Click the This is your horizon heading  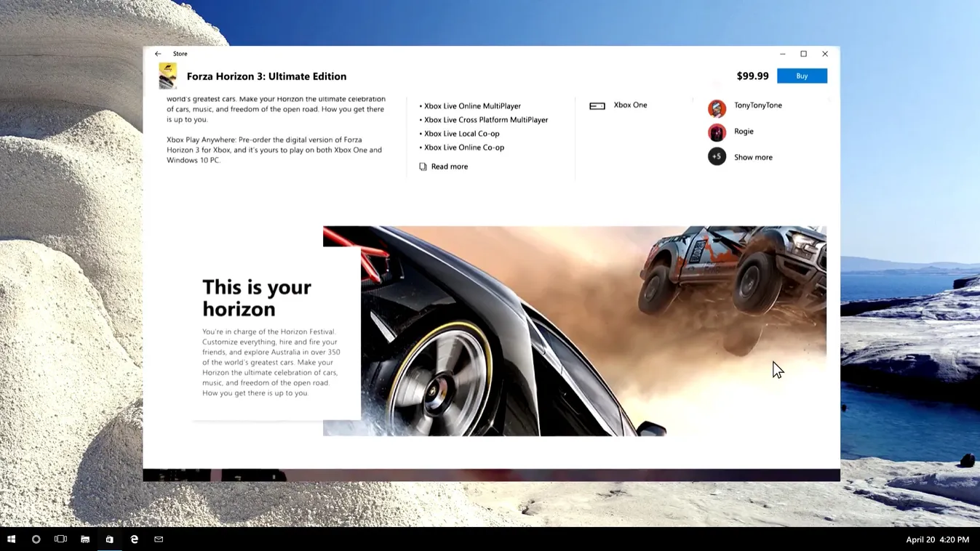coord(257,298)
